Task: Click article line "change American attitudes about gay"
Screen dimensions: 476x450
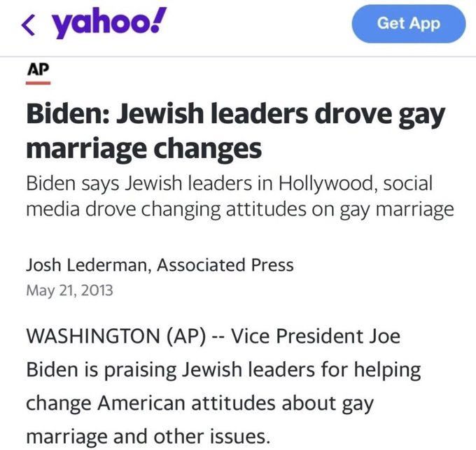Action: pos(199,403)
